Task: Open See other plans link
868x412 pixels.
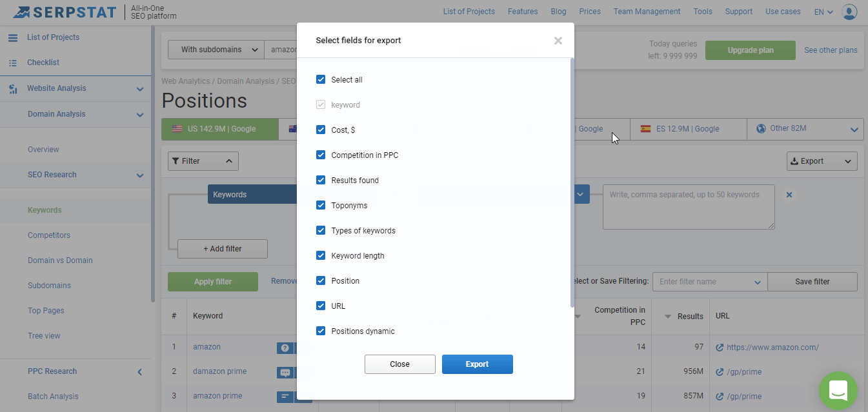Action: tap(831, 50)
